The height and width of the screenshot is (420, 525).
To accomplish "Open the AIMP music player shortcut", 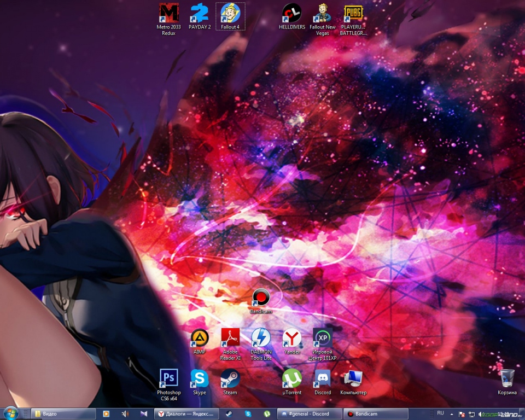I will point(200,341).
